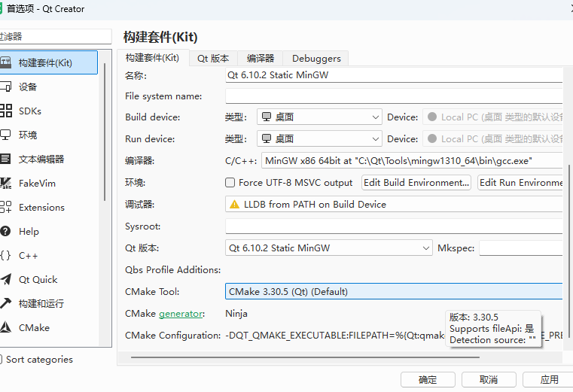
Task: Open the 环境 environment category icon
Action: click(5, 135)
